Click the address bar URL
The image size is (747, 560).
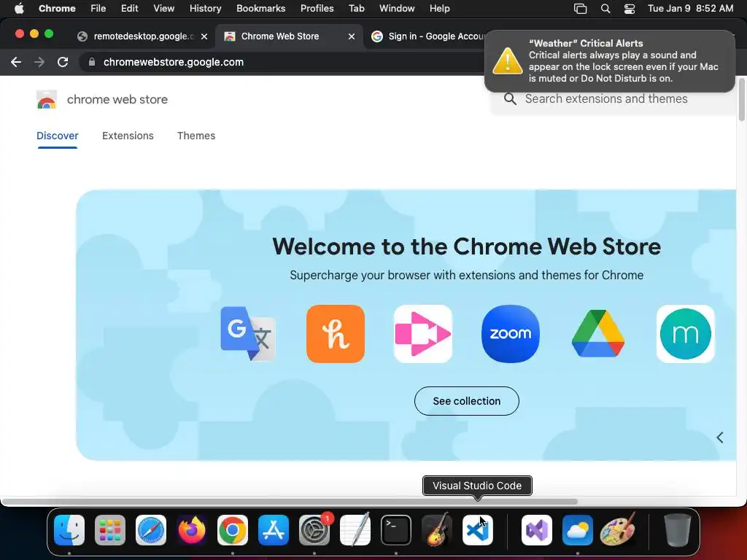174,62
